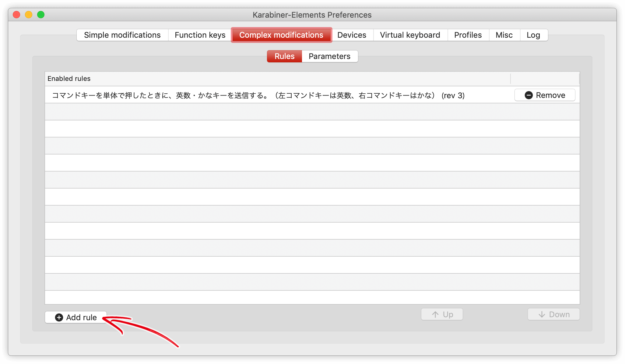Click the up arrow icon in Up button
This screenshot has width=625, height=364.
(435, 314)
